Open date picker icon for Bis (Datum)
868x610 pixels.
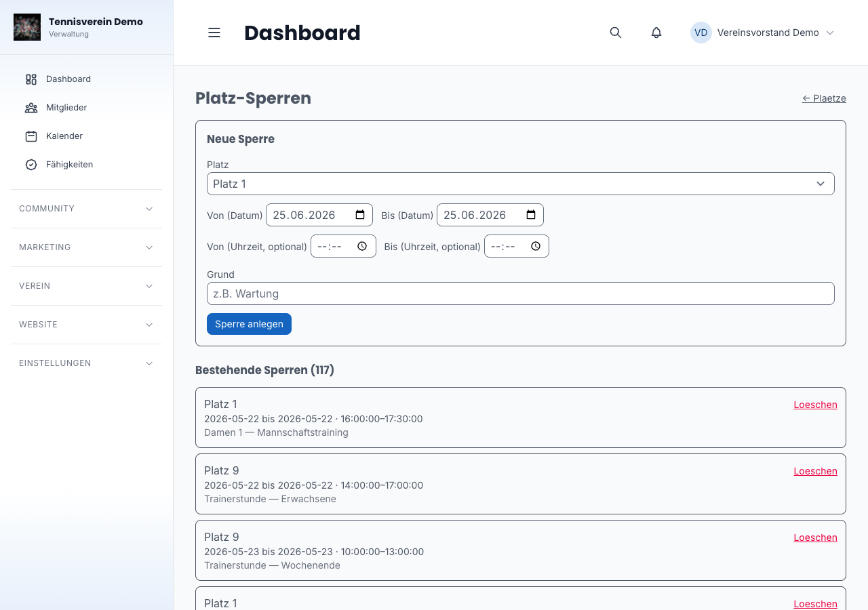[x=531, y=215]
